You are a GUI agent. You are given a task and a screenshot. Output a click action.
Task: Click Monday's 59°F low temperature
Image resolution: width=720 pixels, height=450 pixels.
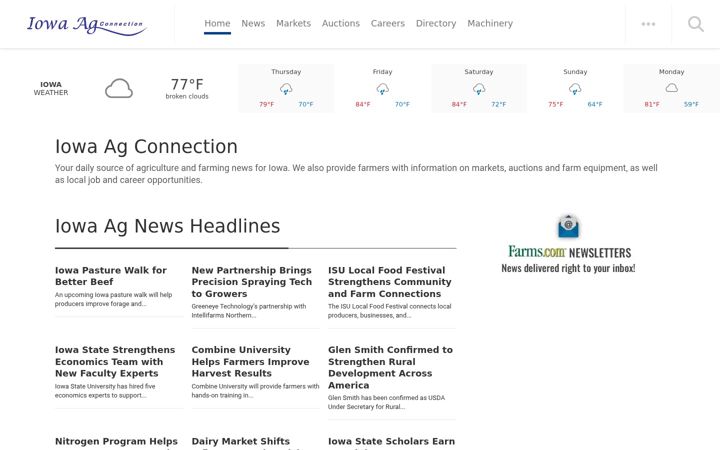coord(691,104)
